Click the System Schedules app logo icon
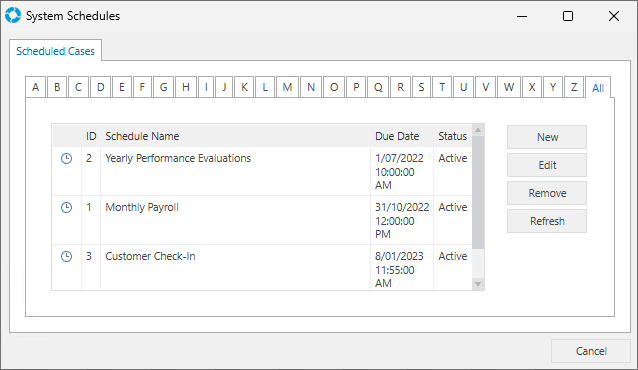 pyautogui.click(x=13, y=15)
